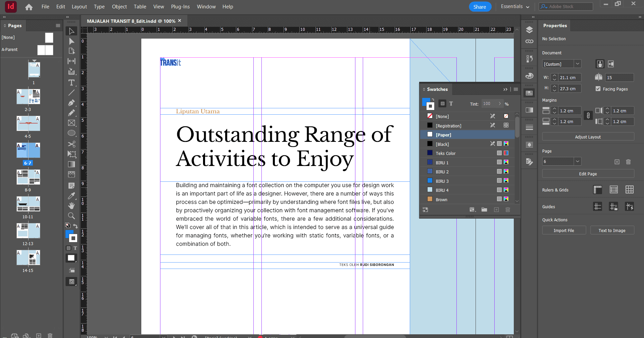Toggle the margins link chain icon

[x=588, y=116]
